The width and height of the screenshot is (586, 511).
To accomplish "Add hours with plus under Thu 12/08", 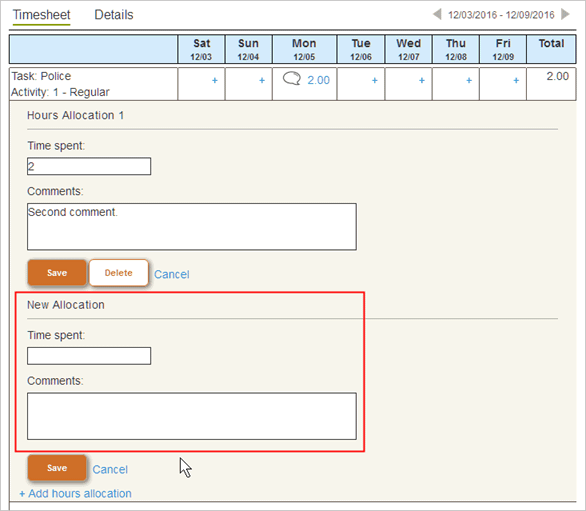I will pos(469,80).
